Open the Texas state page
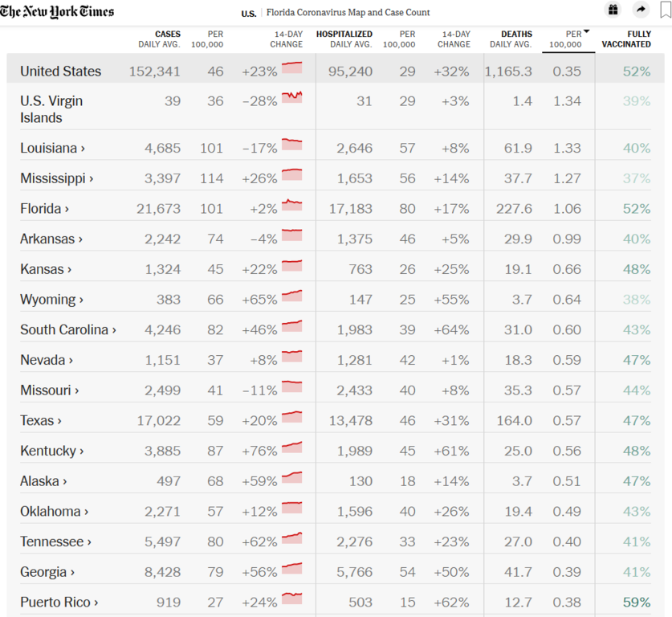Viewport: 672px width, 617px height. 41,420
